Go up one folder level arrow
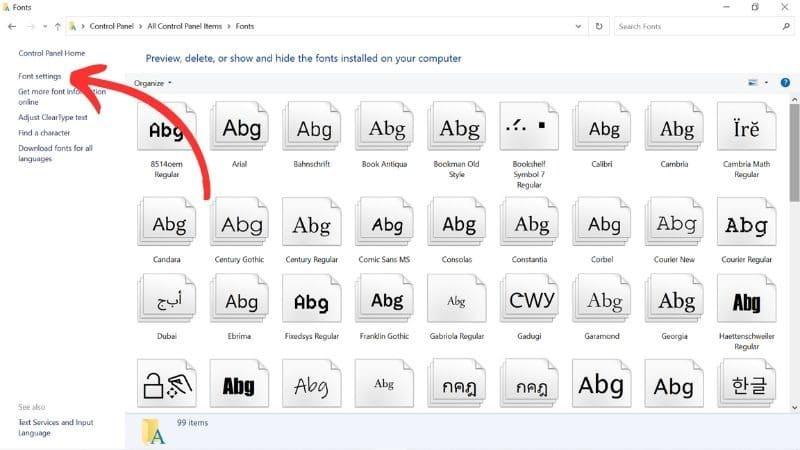This screenshot has width=800, height=450. (x=58, y=27)
